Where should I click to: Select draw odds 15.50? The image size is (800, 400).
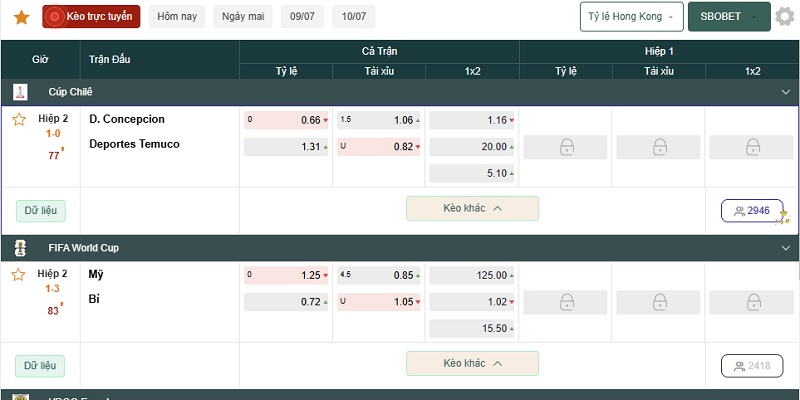click(472, 329)
